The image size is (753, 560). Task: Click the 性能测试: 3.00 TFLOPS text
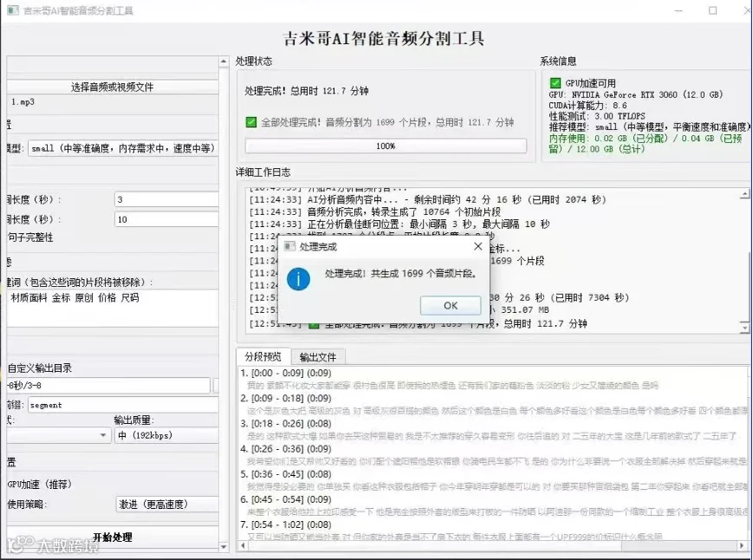tap(597, 116)
